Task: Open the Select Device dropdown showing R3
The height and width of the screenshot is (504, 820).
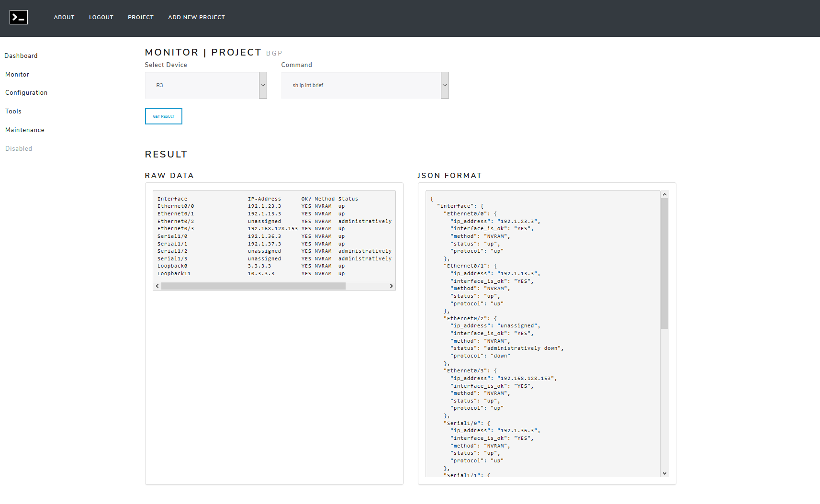Action: coord(206,85)
